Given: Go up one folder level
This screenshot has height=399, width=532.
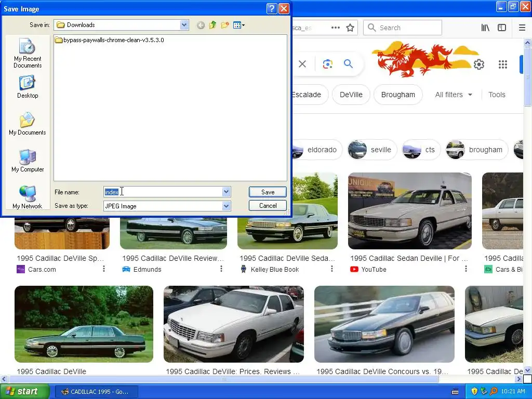Looking at the screenshot, I should (212, 25).
